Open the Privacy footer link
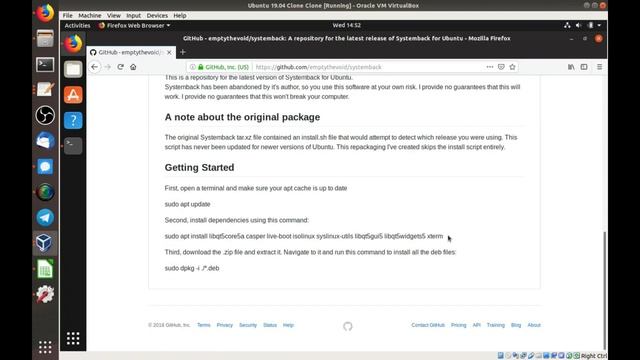 click(224, 325)
